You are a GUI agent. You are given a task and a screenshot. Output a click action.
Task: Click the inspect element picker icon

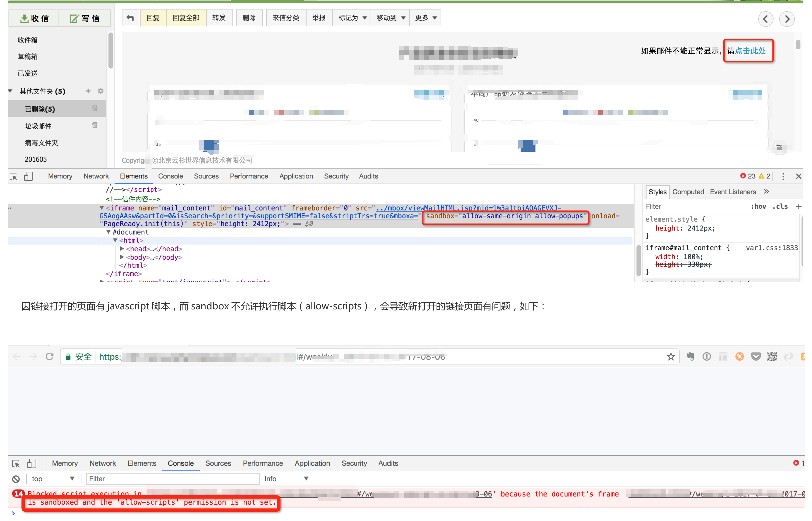pos(14,176)
